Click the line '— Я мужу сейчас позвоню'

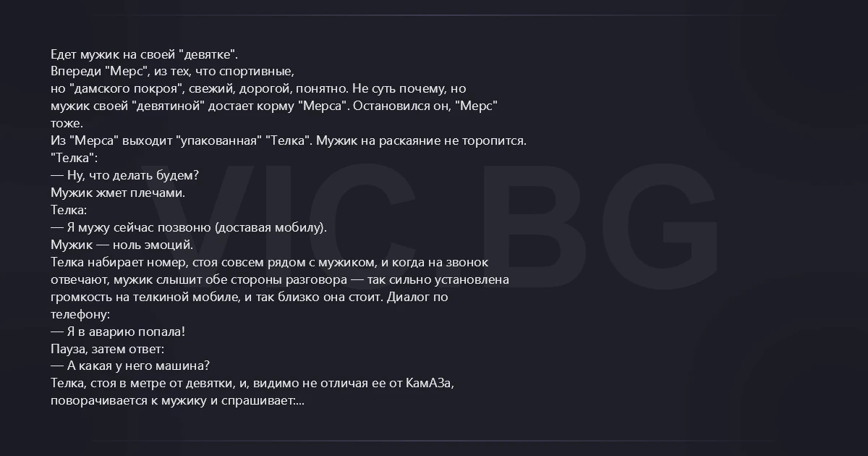click(189, 228)
